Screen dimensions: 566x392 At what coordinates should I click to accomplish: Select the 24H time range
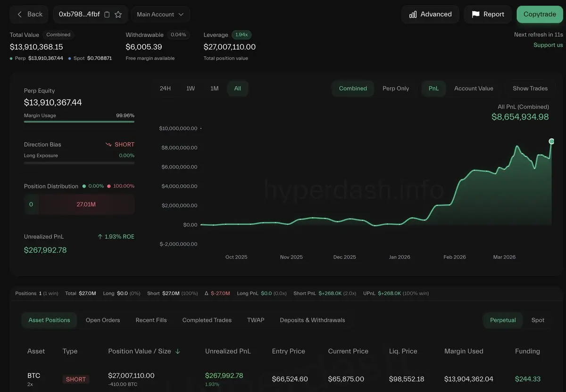[x=165, y=89]
